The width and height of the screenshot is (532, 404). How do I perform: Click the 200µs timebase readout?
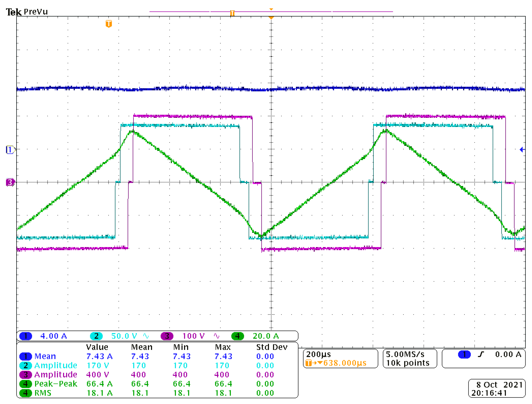tap(318, 354)
